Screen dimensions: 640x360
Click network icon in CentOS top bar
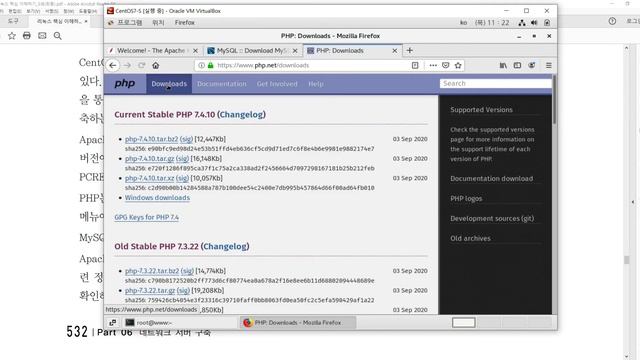tap(522, 23)
